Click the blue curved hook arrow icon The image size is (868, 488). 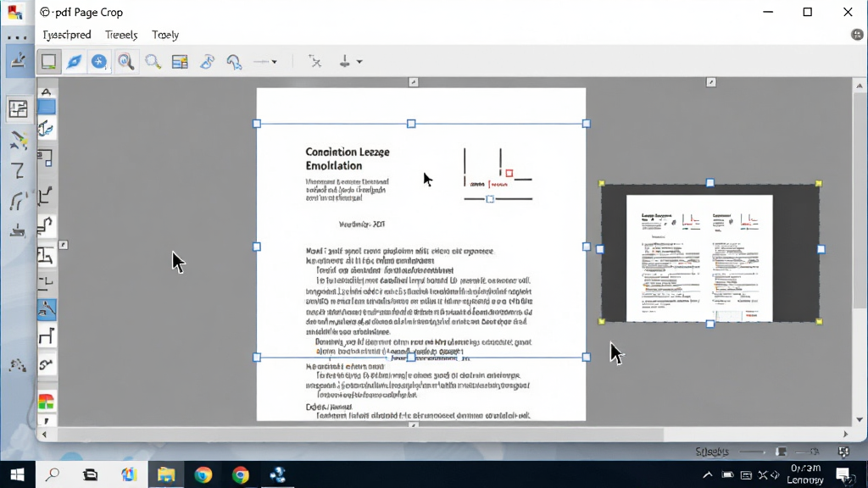tap(234, 61)
